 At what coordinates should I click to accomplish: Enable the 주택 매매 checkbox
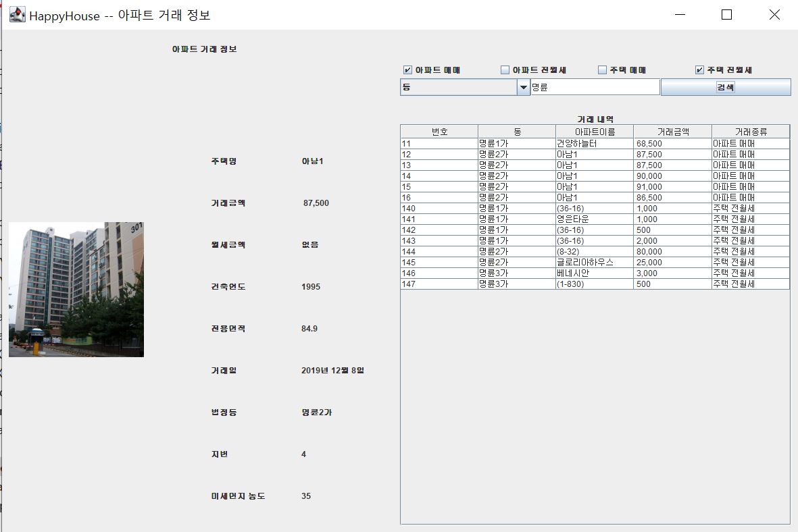(x=602, y=70)
